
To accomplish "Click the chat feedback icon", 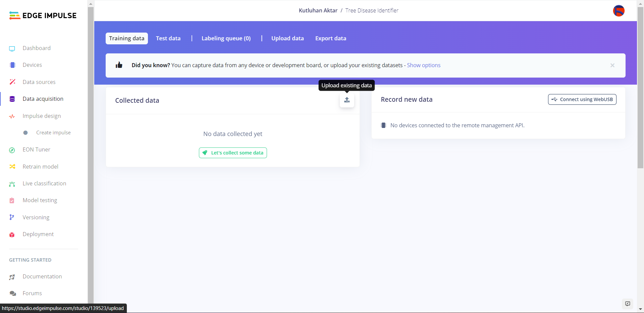I will (627, 304).
